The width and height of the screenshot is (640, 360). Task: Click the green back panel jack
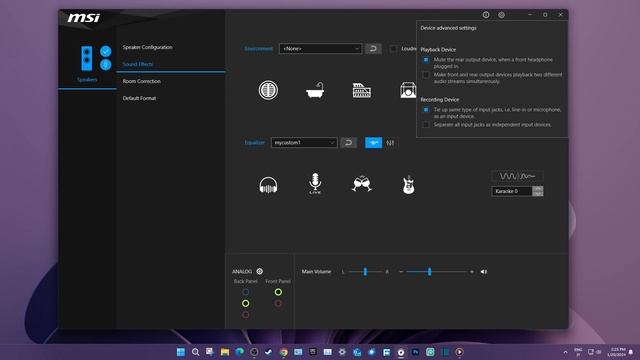click(245, 303)
